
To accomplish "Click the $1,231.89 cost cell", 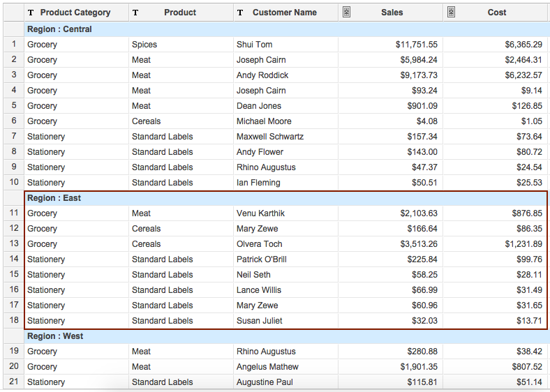I will 523,244.
